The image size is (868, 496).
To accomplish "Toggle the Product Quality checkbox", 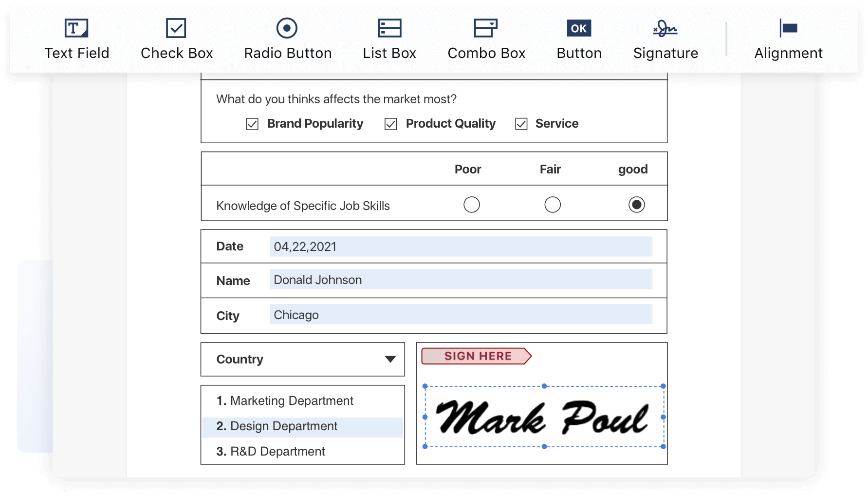I will 390,124.
